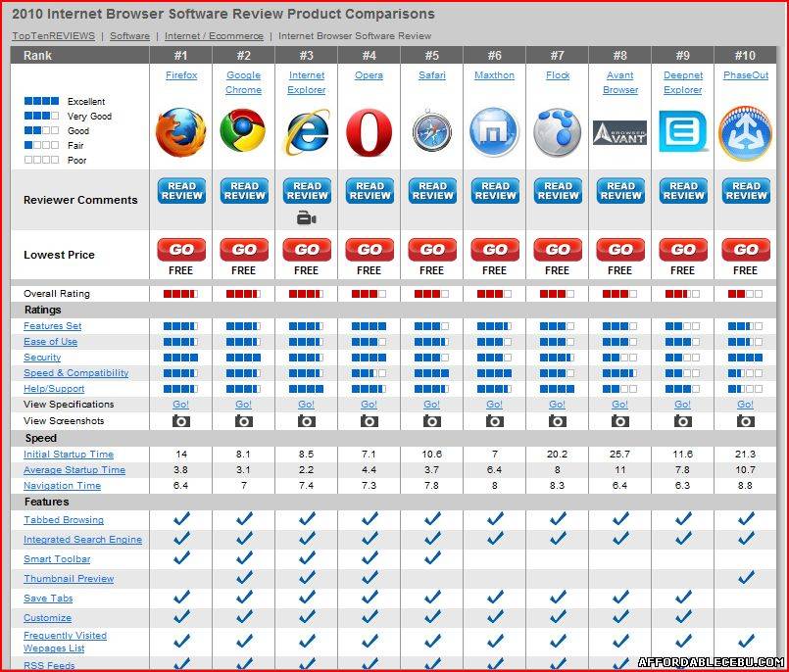Open the Software breadcrumb link

[x=129, y=36]
